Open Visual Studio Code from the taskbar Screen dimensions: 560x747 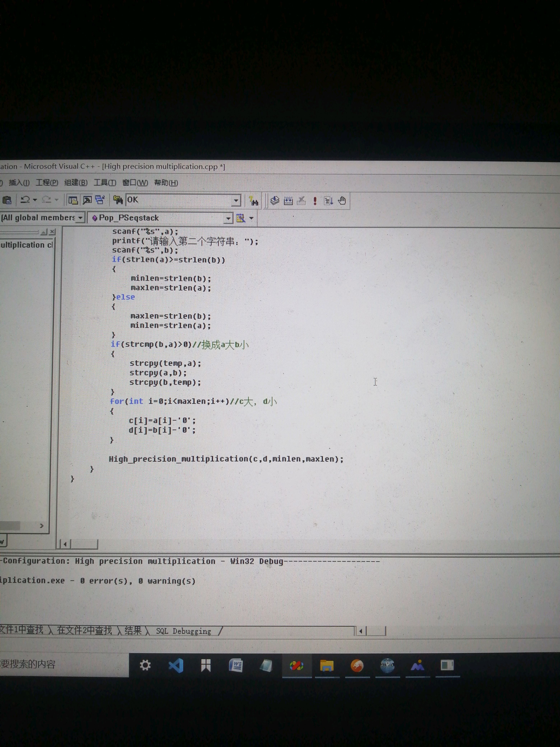click(176, 666)
